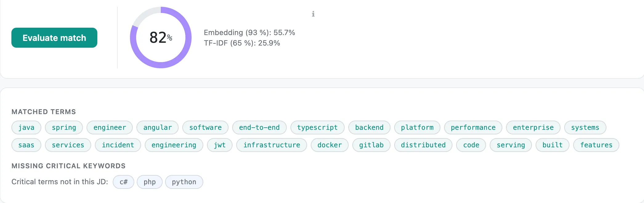
Task: Select the 'angular' term chip
Action: [x=157, y=127]
